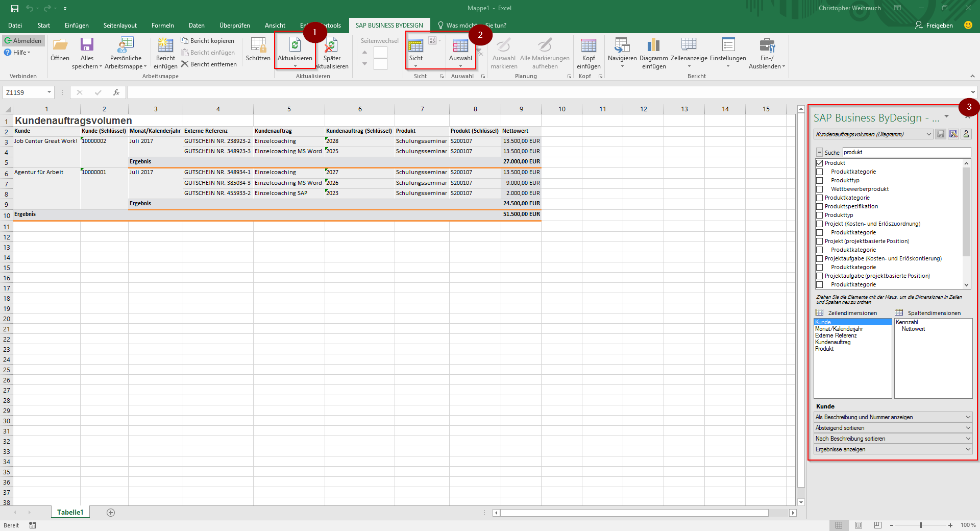980x531 pixels.
Task: Click the edit view icon in SAP pane
Action: tap(953, 134)
